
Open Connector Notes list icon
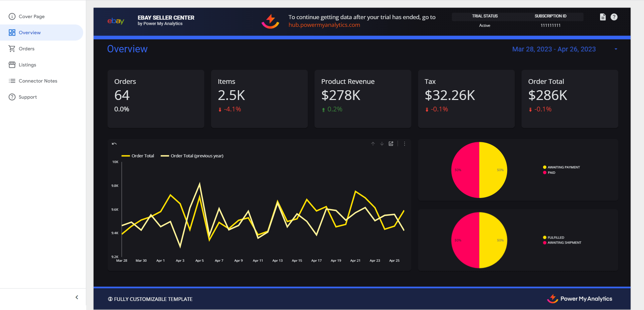(x=12, y=81)
